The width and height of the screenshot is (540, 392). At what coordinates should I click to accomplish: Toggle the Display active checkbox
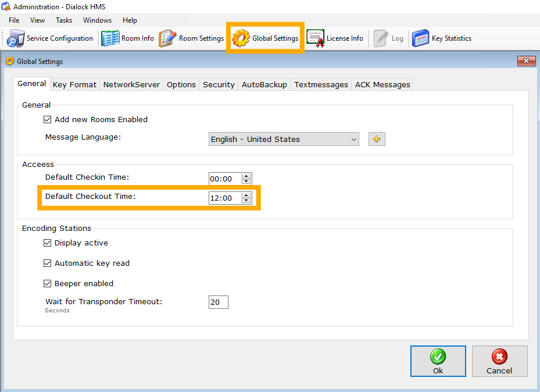pos(48,243)
